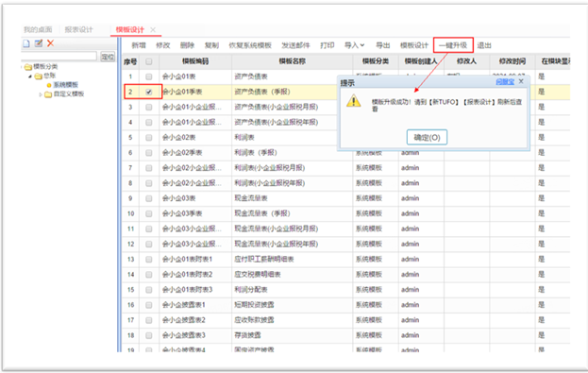The height and width of the screenshot is (373, 588).
Task: Click the 模板设计 toolbar button
Action: pos(414,45)
